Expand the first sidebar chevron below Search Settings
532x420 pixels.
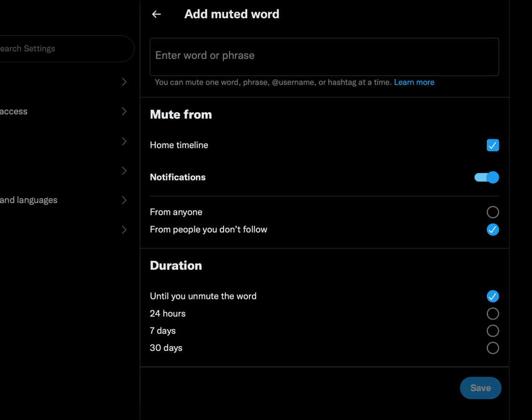click(x=124, y=82)
